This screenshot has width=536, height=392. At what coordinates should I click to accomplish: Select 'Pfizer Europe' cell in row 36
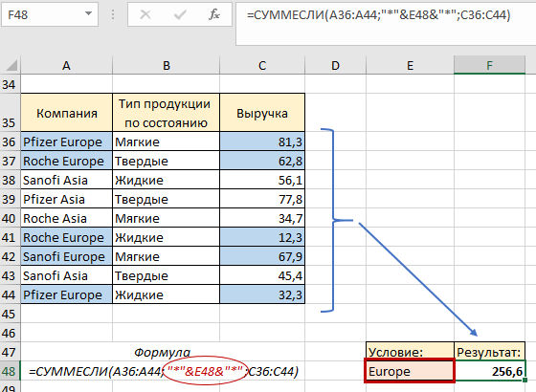[67, 142]
